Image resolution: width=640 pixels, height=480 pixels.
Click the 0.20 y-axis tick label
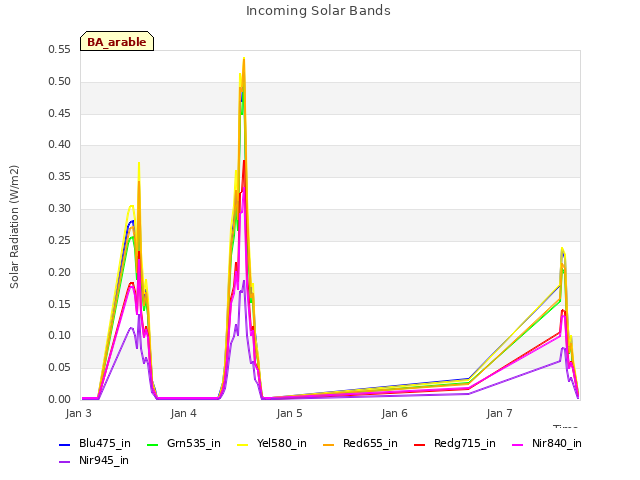(x=60, y=272)
